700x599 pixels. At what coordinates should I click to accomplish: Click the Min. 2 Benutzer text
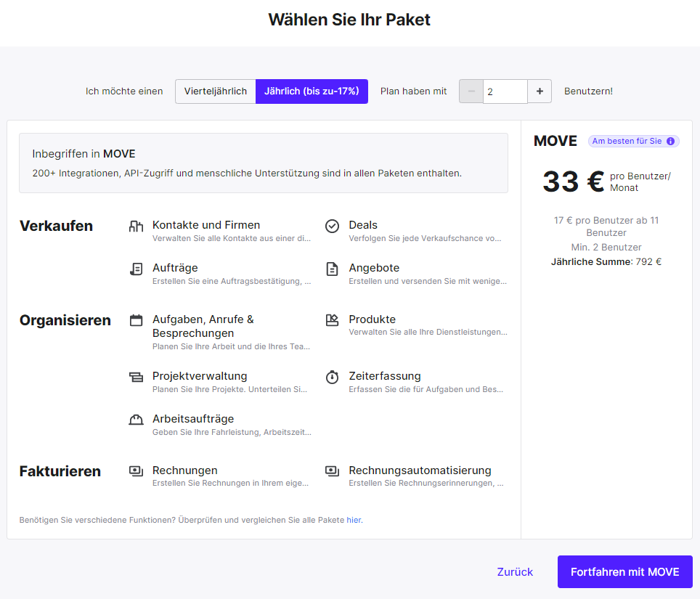tap(606, 248)
